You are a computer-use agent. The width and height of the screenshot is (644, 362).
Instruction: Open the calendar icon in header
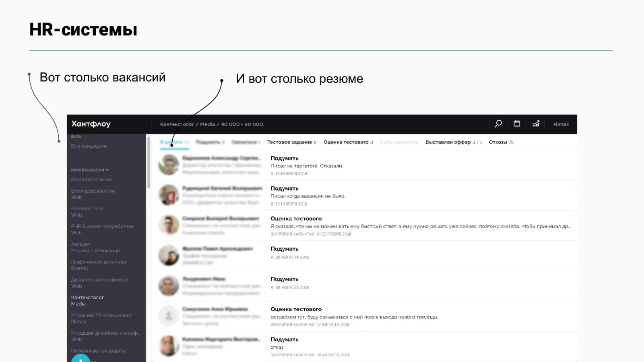pyautogui.click(x=517, y=124)
